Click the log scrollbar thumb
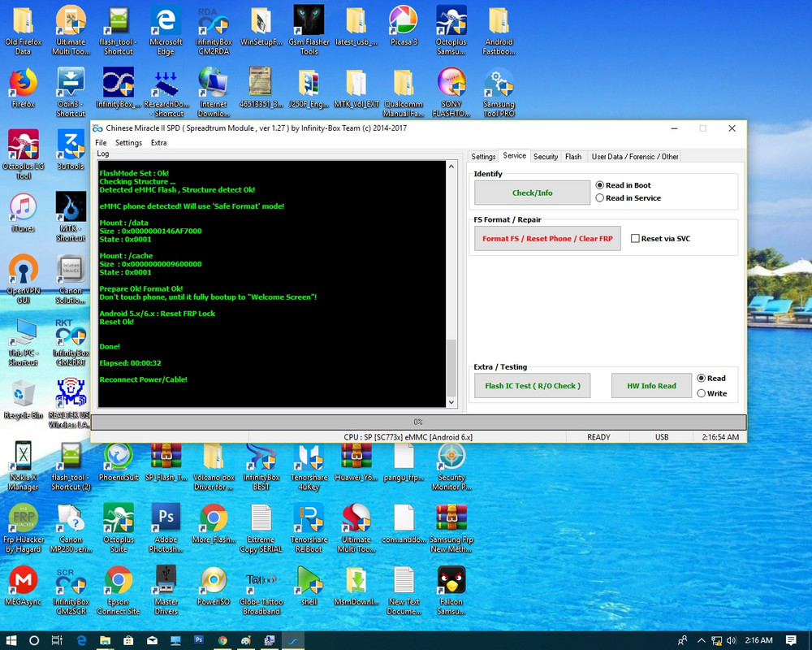This screenshot has height=650, width=812. [451, 368]
